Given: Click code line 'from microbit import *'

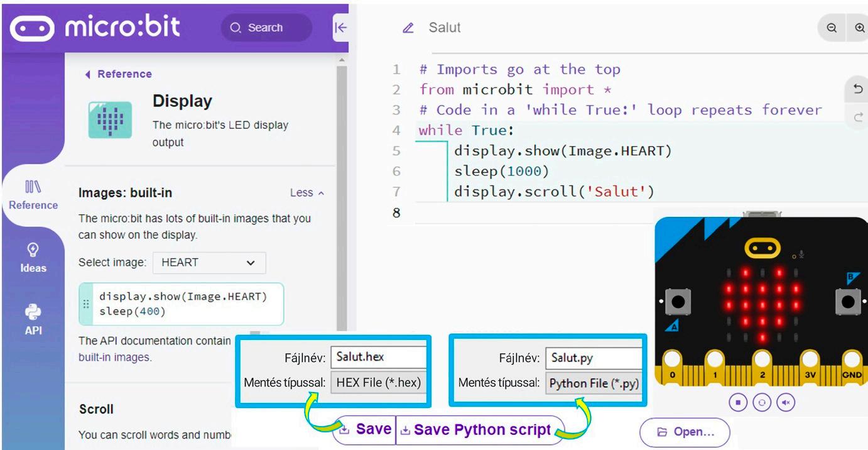Looking at the screenshot, I should click(516, 90).
